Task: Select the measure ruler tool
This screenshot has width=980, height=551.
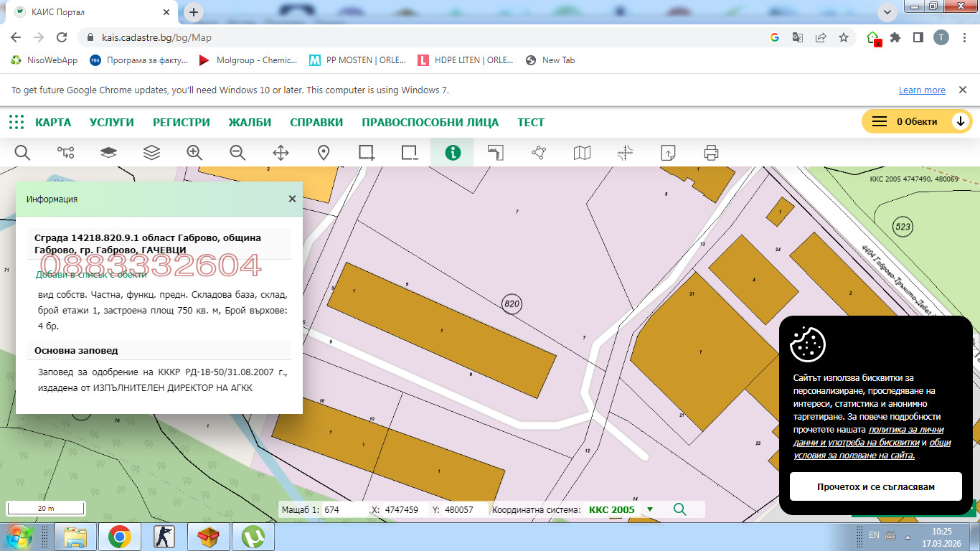Action: click(496, 152)
